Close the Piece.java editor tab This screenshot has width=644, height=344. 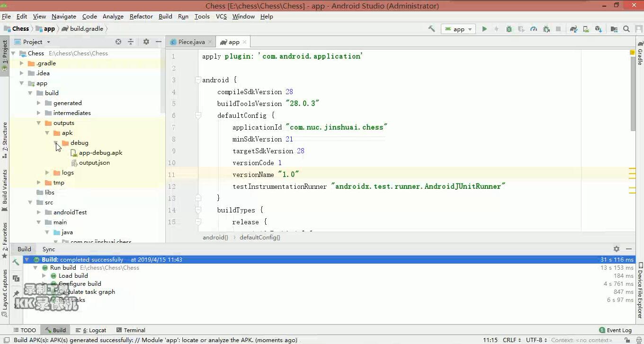(x=210, y=42)
